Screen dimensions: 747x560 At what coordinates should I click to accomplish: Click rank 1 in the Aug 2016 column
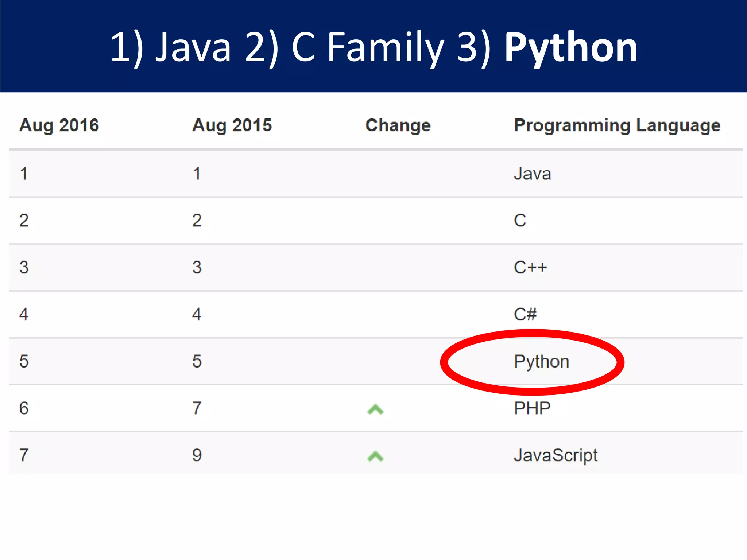pyautogui.click(x=24, y=174)
